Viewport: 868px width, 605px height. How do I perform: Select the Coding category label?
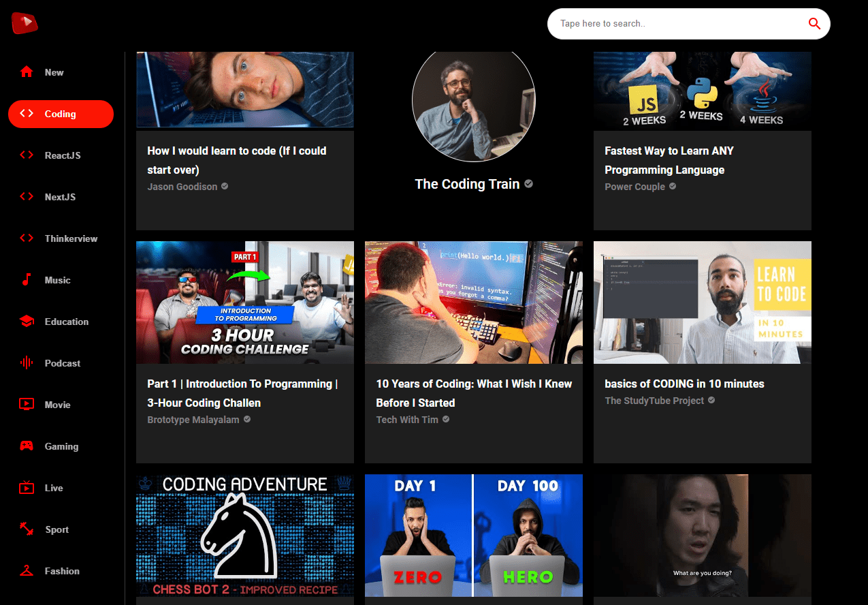coord(61,114)
